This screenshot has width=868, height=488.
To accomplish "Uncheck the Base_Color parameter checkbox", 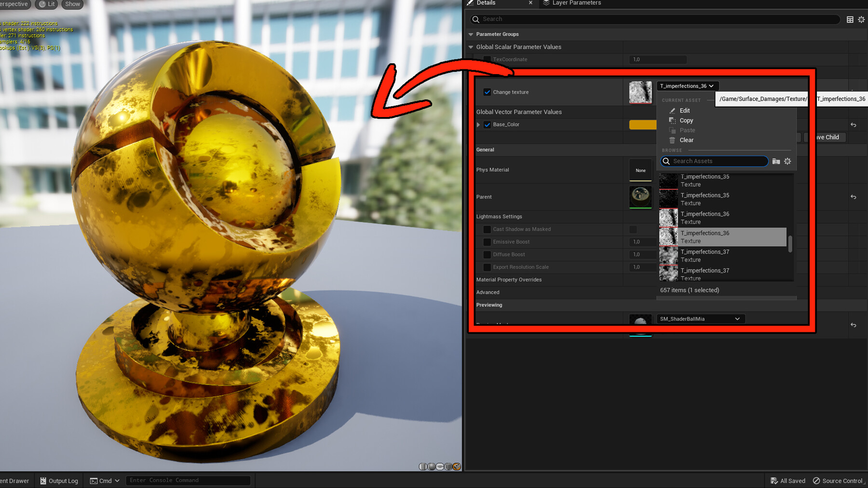I will pyautogui.click(x=487, y=124).
